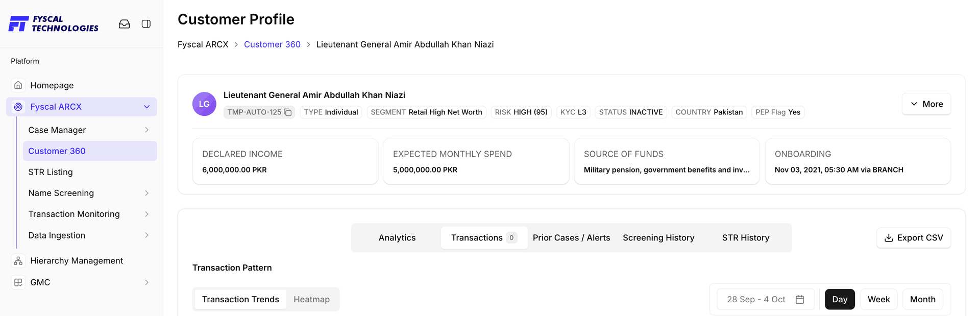
Task: Open the 28 Sep - 4 Oct date picker
Action: 766,300
